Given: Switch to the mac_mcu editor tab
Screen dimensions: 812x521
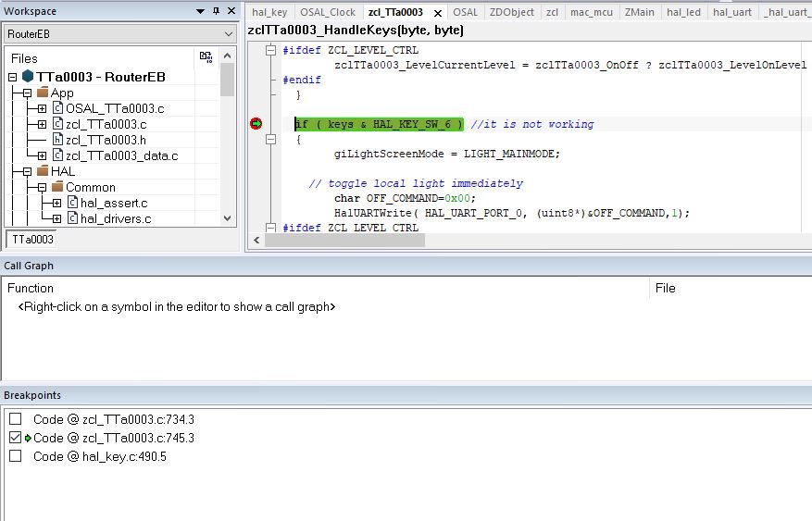Looking at the screenshot, I should click(592, 12).
